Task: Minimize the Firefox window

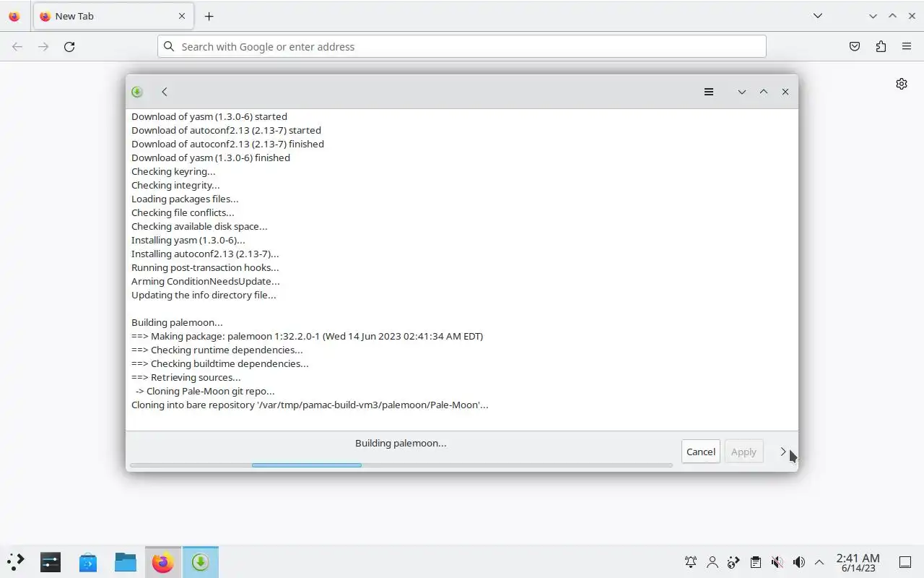Action: click(873, 16)
